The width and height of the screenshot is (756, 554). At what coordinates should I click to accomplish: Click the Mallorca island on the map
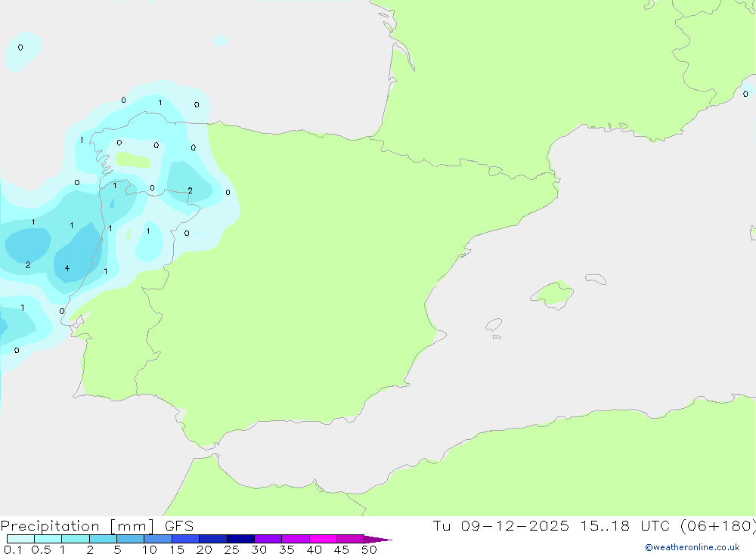553,294
